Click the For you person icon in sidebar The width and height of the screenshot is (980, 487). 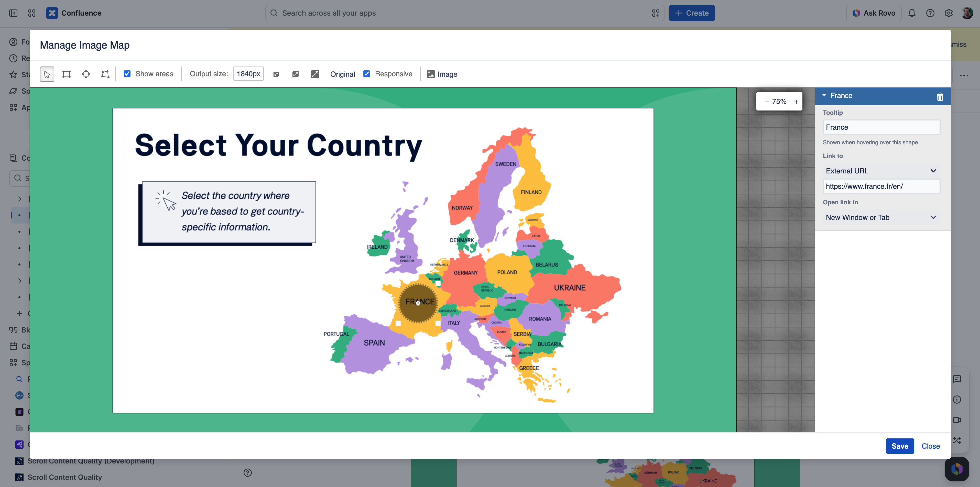click(x=13, y=42)
